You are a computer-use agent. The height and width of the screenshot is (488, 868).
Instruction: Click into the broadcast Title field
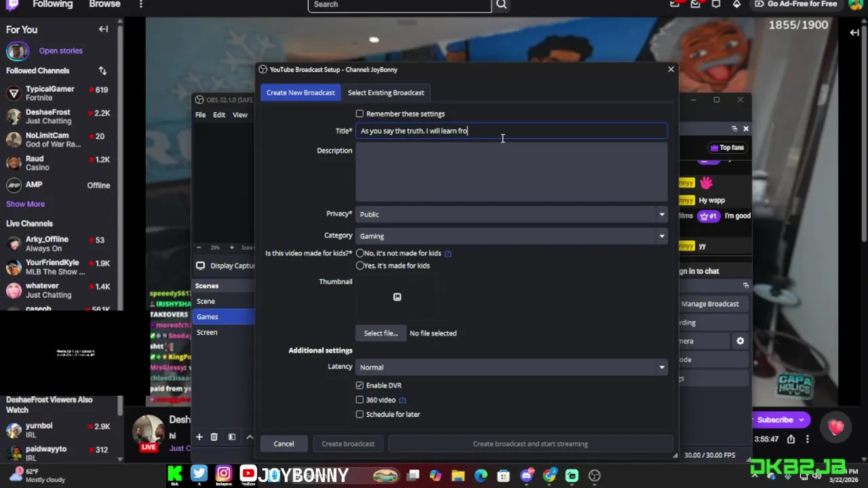(511, 131)
